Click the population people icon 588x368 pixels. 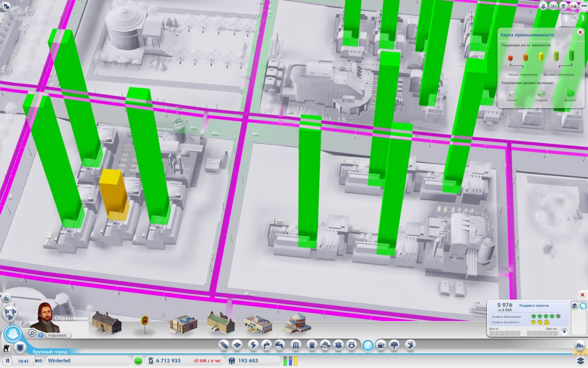pos(232,361)
